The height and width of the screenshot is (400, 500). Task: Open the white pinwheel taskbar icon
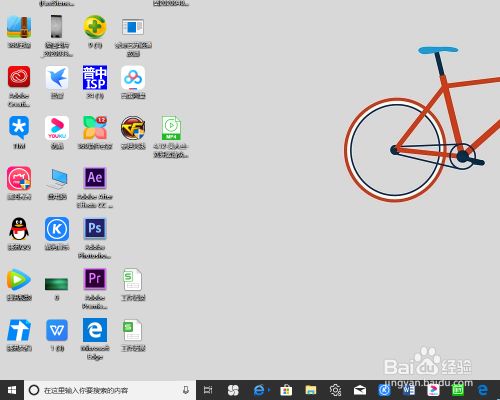[x=233, y=390]
